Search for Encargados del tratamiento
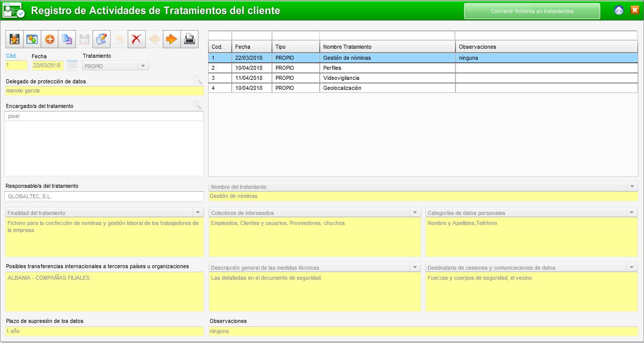Viewport: 644px width, 343px height. 197,104
